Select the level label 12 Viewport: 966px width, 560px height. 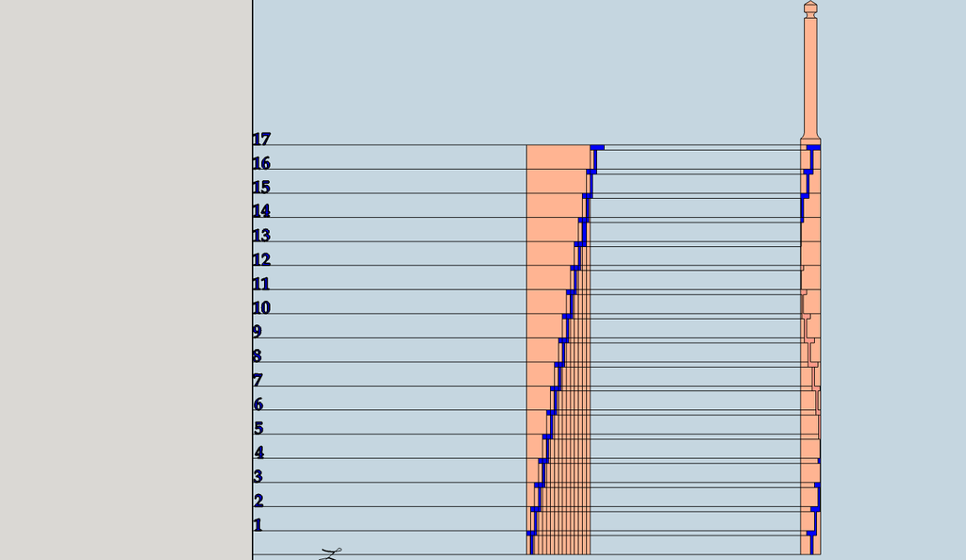pyautogui.click(x=261, y=259)
